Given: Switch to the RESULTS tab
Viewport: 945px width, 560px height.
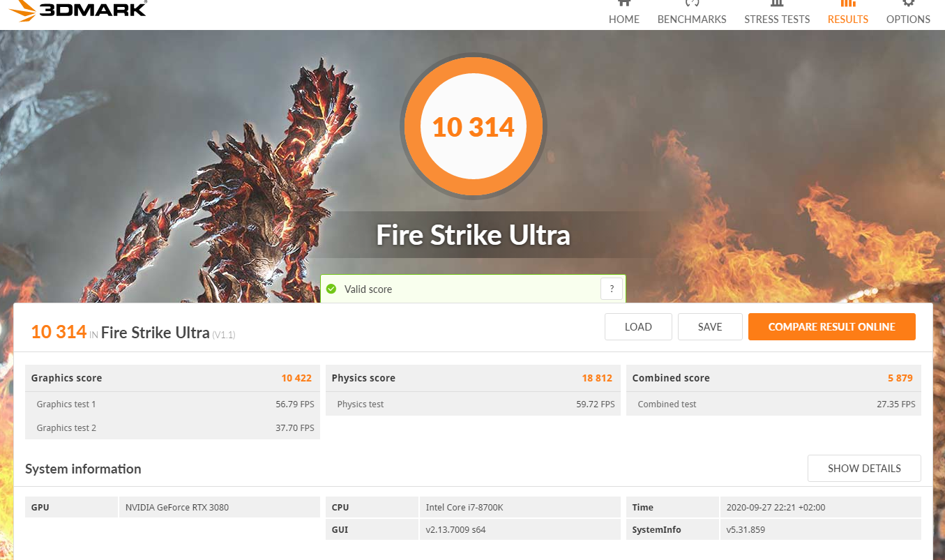Looking at the screenshot, I should point(847,19).
